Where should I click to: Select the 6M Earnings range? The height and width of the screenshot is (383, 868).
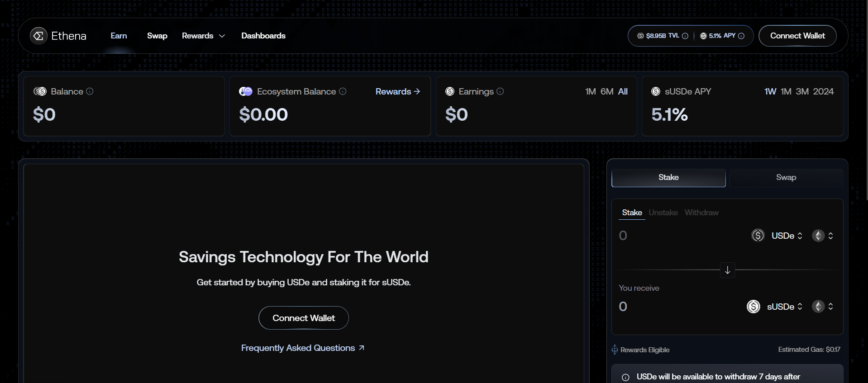[x=606, y=92]
